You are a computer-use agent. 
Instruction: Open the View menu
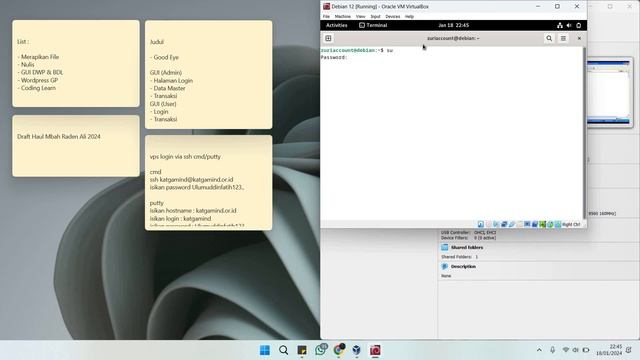[x=360, y=17]
